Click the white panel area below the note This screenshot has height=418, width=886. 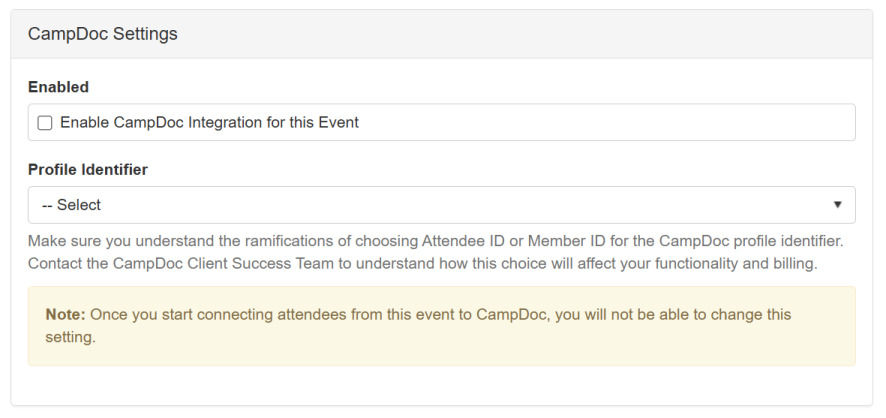tap(442, 386)
